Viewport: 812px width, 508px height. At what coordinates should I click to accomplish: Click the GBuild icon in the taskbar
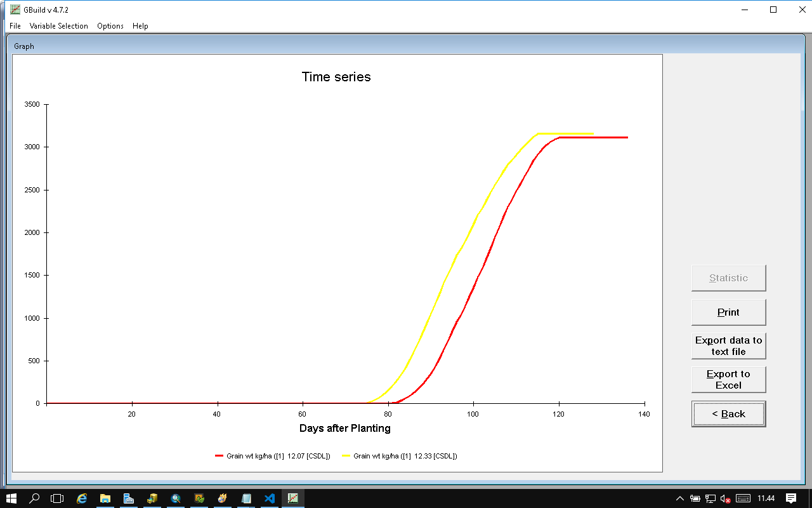293,498
